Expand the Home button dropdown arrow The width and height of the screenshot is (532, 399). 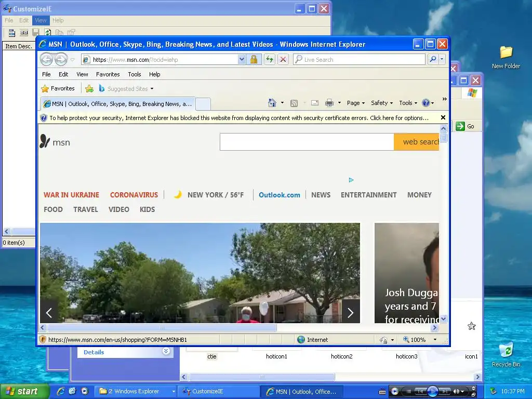tap(282, 103)
